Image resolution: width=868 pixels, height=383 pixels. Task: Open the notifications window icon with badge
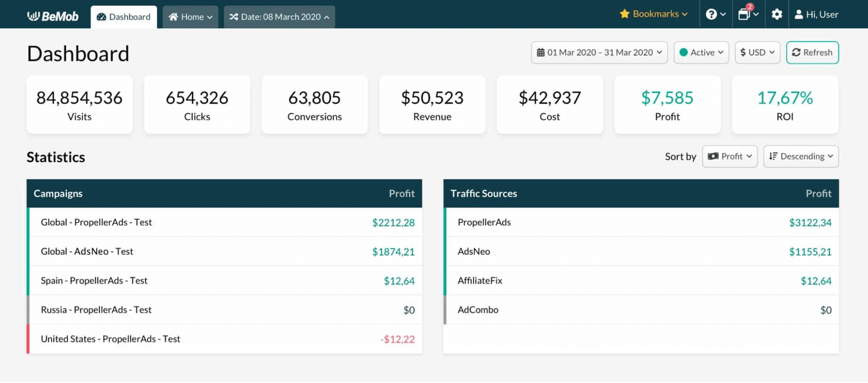[x=744, y=14]
